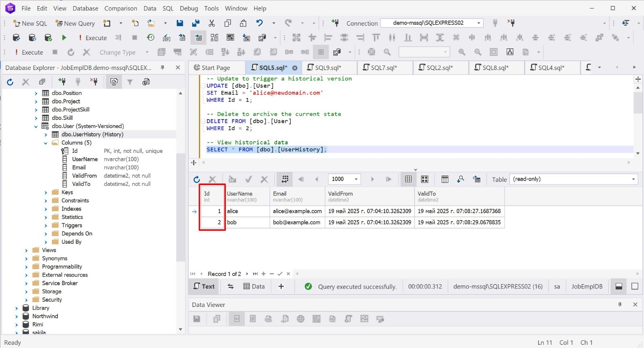
Task: Click Execute button in second toolbar
Action: pyautogui.click(x=92, y=38)
